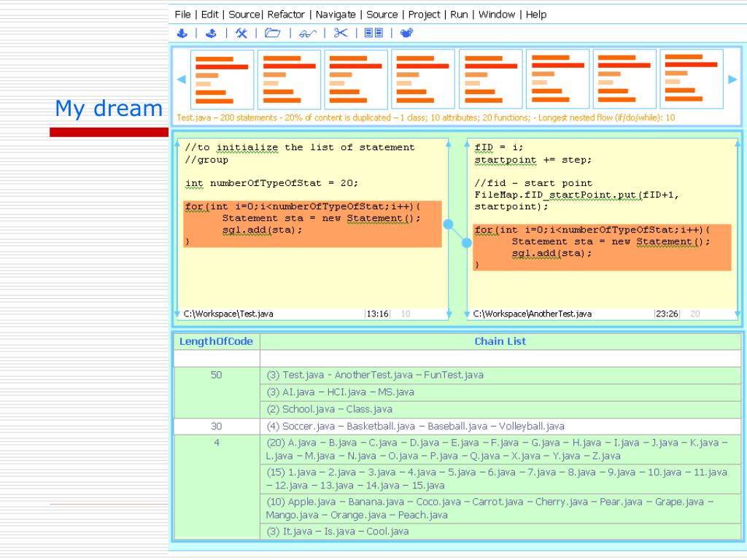
Task: Open the Navigate menu
Action: point(336,15)
